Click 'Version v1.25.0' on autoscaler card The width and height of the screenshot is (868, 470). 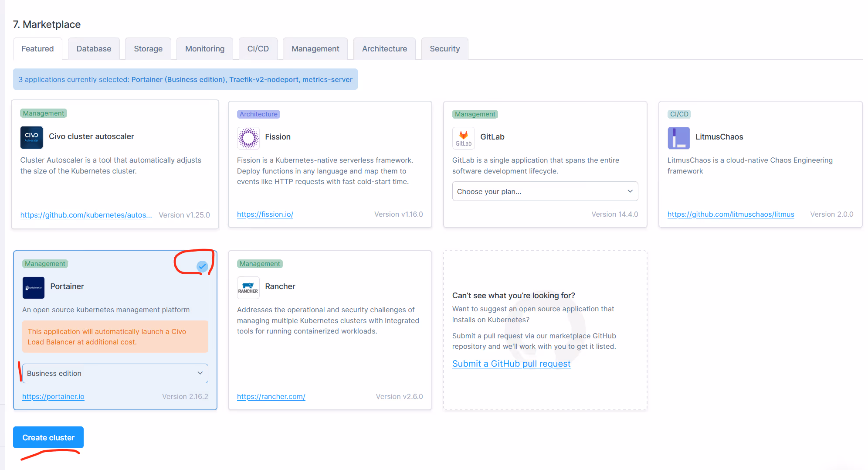point(184,215)
